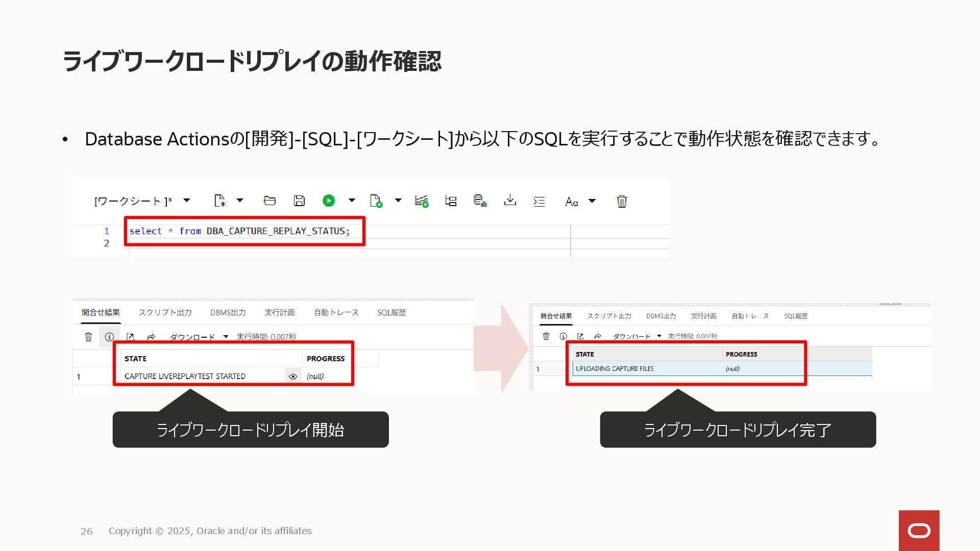This screenshot has height=551, width=980.
Task: Click the Clear trash icon in toolbar
Action: [622, 202]
